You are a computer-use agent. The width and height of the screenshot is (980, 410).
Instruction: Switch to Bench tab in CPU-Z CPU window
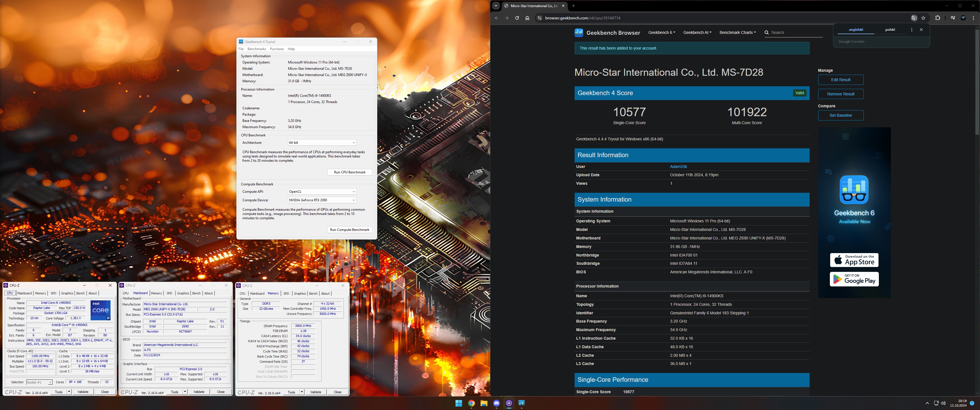[81, 293]
